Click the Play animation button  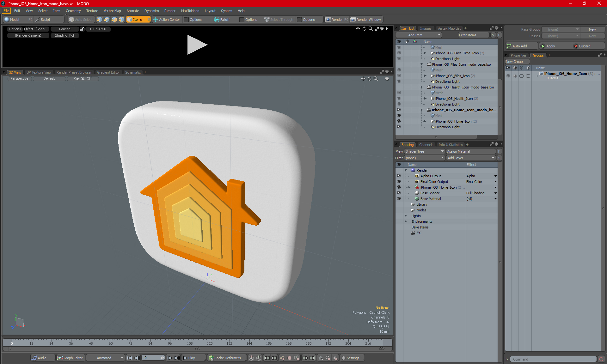tap(193, 358)
